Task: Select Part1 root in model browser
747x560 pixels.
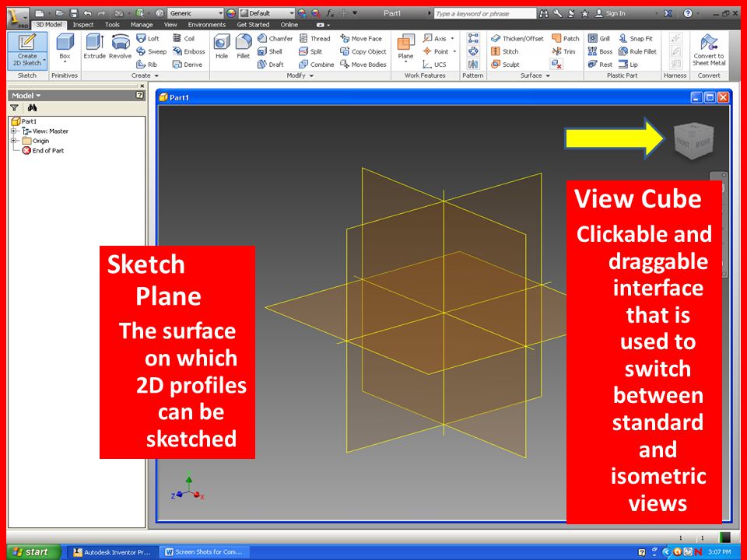Action: point(24,121)
